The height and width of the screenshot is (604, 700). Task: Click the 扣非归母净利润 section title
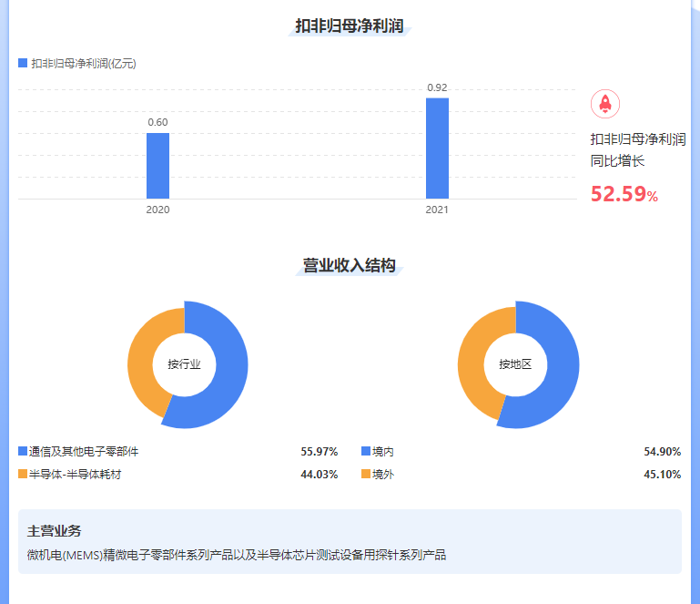tap(350, 26)
